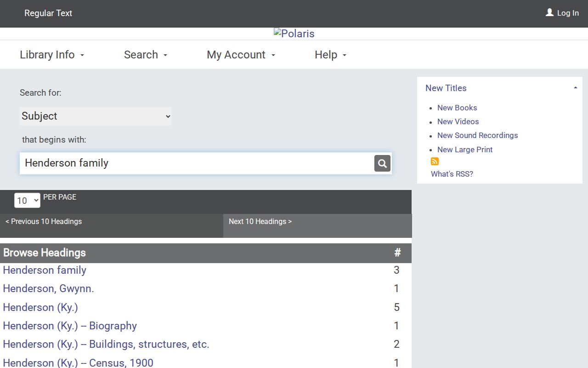The image size is (588, 368).
Task: Open Henderson (Ky.) -- Buildings, structures, etc. heading
Action: pos(106,344)
